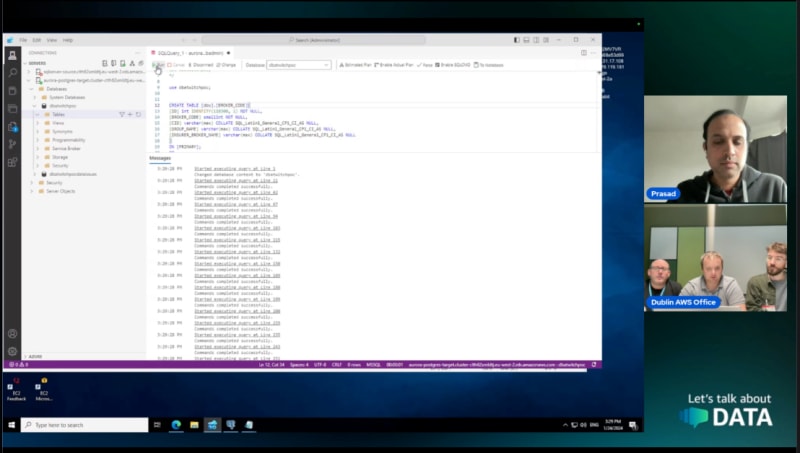The width and height of the screenshot is (800, 453).
Task: Run the SQL query
Action: coord(160,65)
